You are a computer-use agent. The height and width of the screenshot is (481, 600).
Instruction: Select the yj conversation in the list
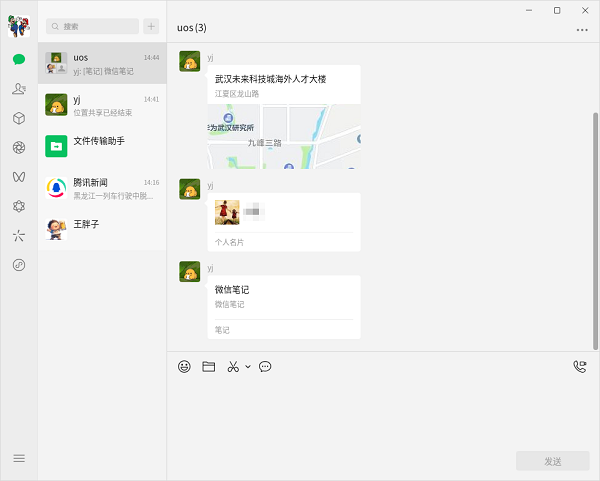(x=102, y=105)
